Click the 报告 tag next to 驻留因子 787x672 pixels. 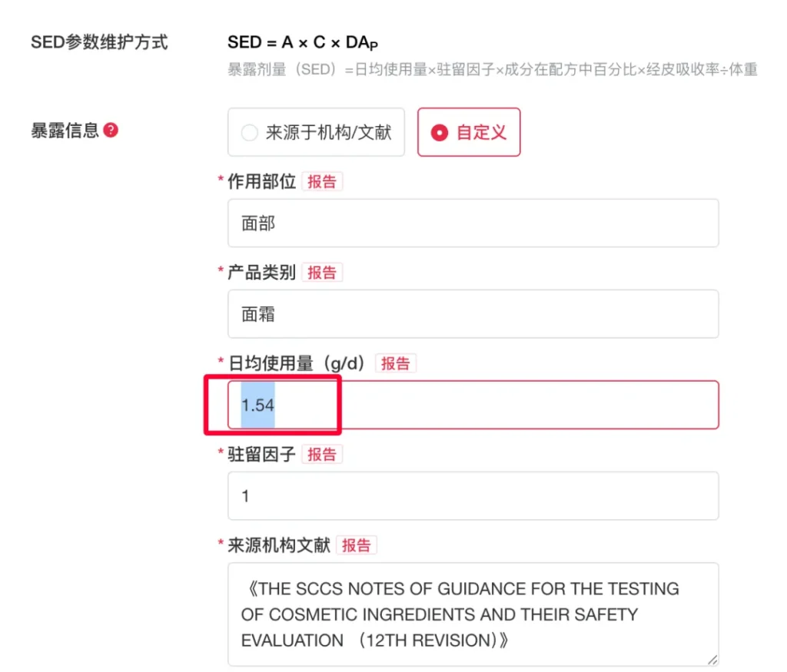click(322, 455)
